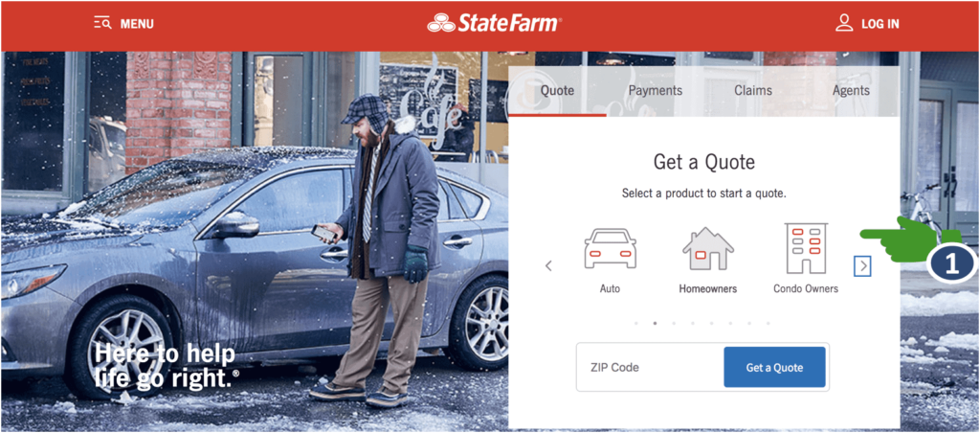Pick the Condo Owners building icon
The width and height of the screenshot is (980, 433).
pyautogui.click(x=806, y=248)
